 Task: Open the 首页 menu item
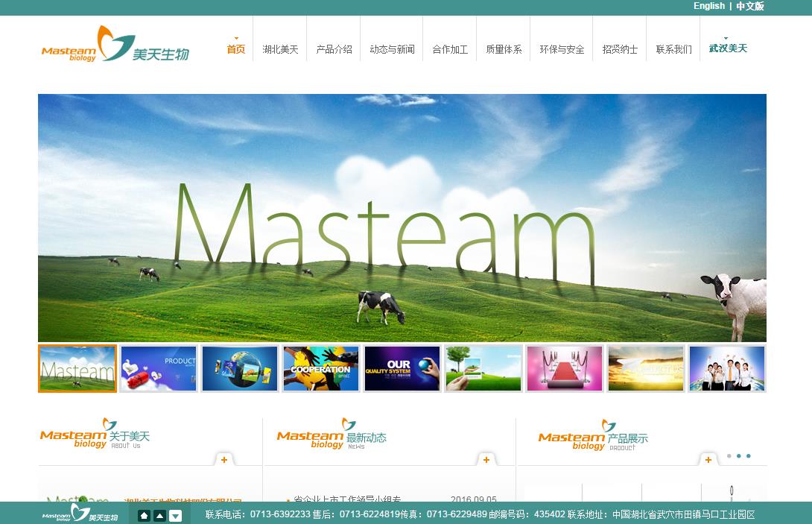235,49
